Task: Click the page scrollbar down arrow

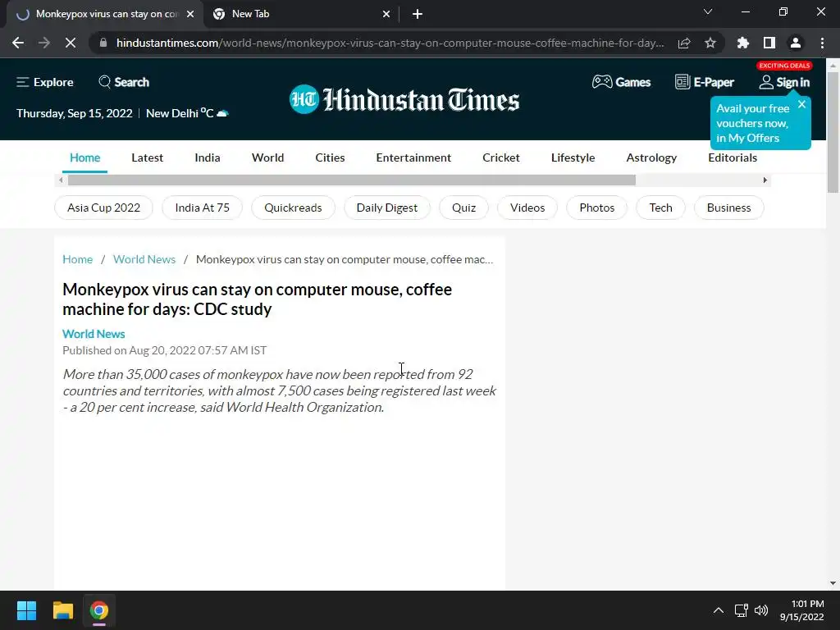Action: [x=833, y=583]
